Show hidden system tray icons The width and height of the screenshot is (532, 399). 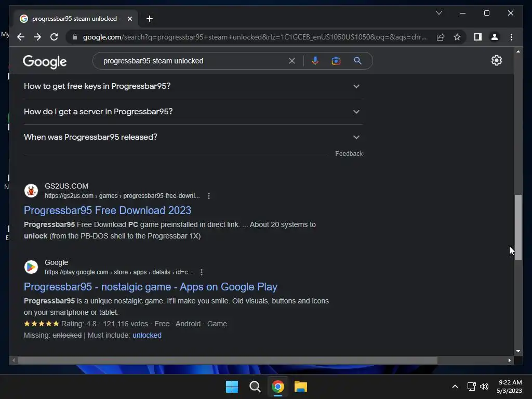tap(455, 387)
